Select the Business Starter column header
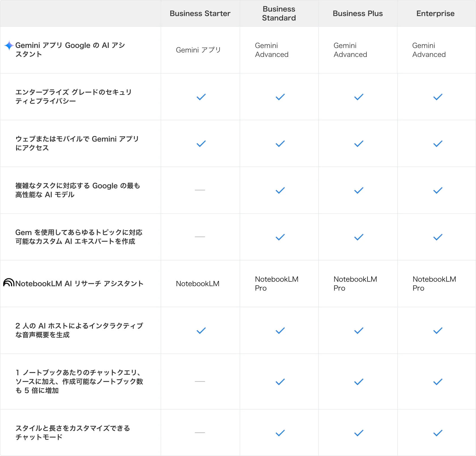This screenshot has height=456, width=476. pos(200,14)
